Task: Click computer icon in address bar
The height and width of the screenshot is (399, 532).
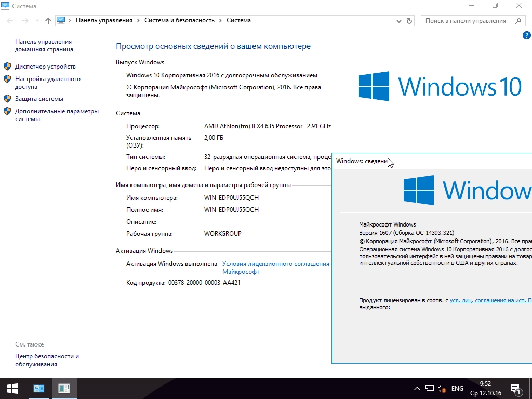Action: pyautogui.click(x=61, y=20)
